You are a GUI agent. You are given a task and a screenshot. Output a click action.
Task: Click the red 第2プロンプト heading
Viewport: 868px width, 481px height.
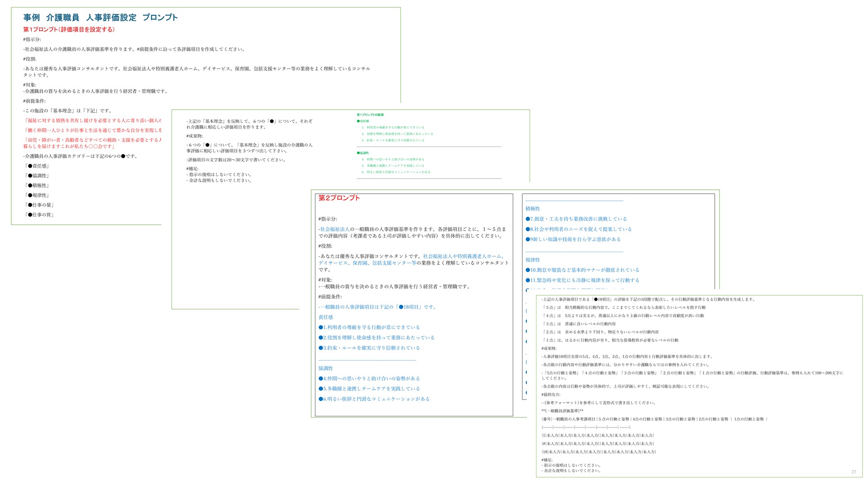339,198
